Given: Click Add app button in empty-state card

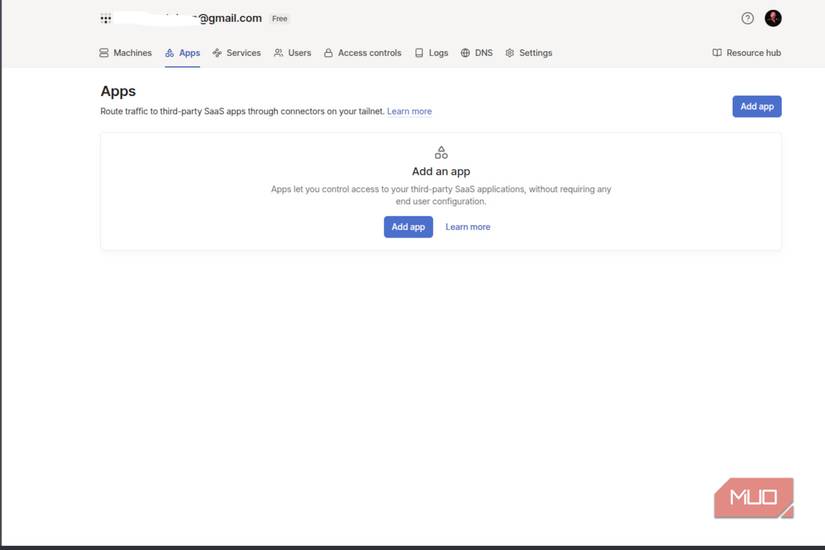Looking at the screenshot, I should click(408, 227).
